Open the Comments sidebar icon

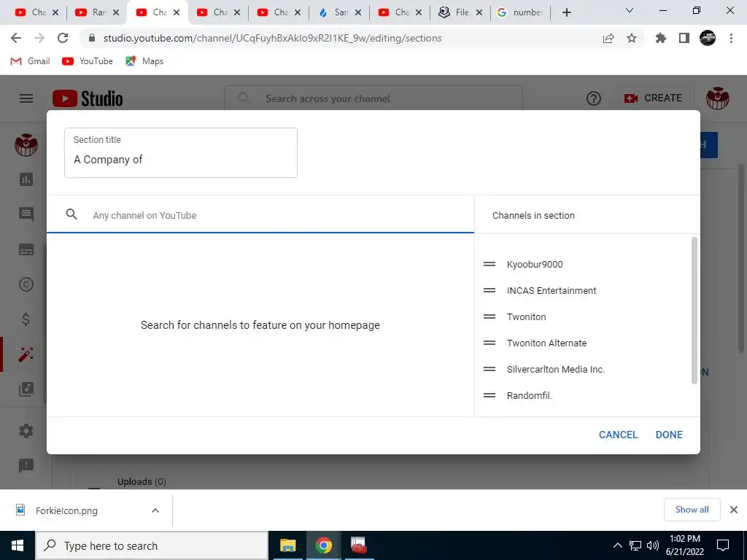(26, 214)
